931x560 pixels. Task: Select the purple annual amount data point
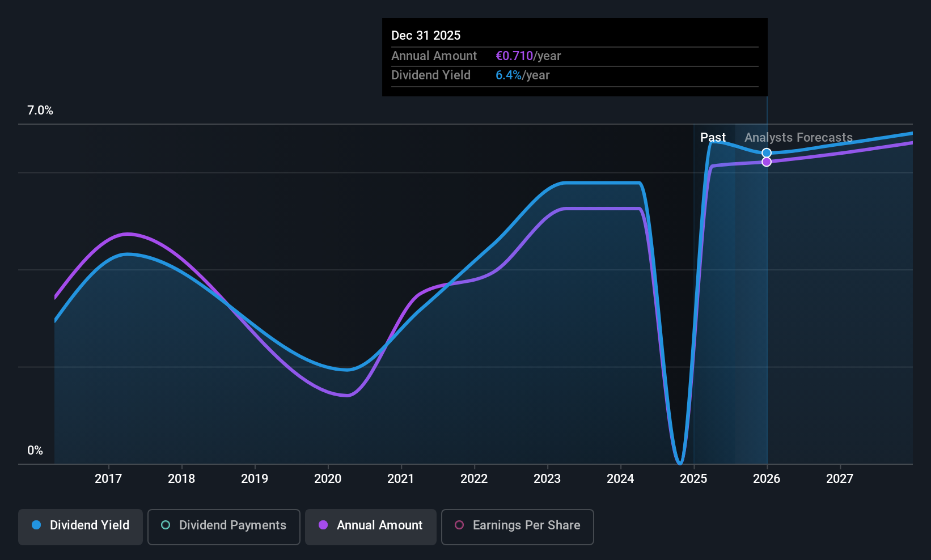click(767, 162)
